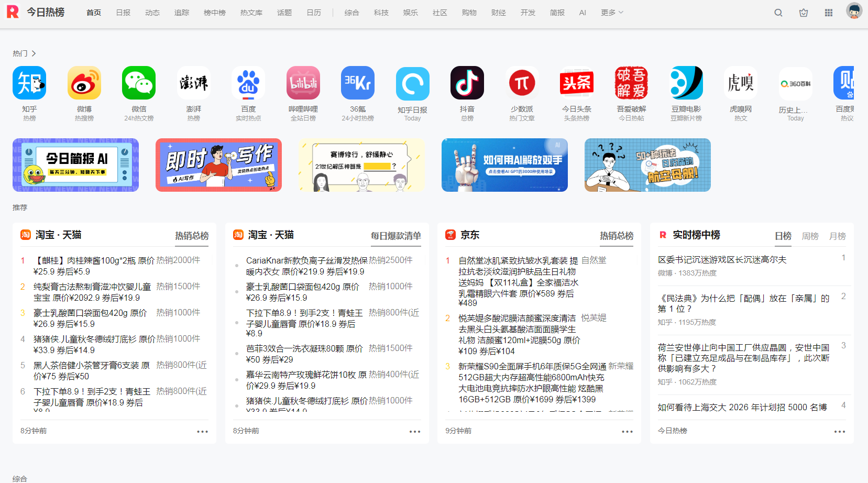This screenshot has width=868, height=483.
Task: Click the 澎湃热榜 icon
Action: point(194,82)
